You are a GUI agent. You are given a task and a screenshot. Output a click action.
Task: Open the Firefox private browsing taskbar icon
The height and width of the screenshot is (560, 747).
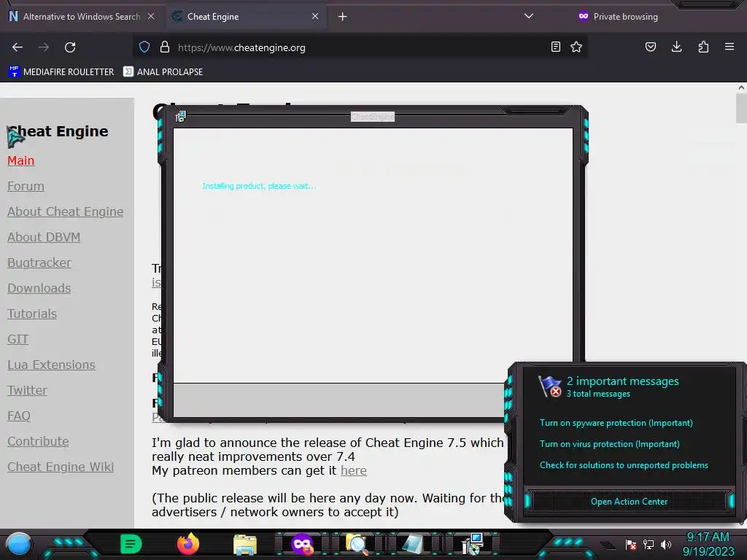coord(302,544)
